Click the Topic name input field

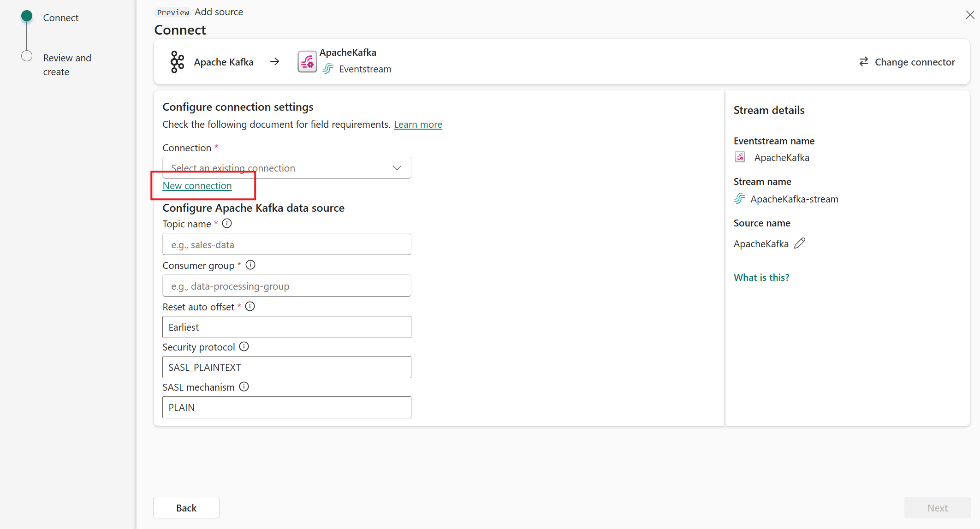tap(287, 244)
